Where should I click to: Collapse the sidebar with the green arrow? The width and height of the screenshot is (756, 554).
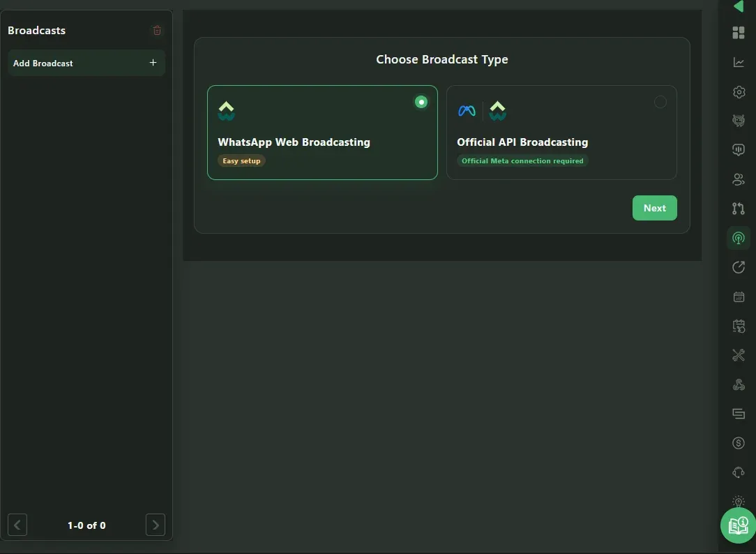738,6
